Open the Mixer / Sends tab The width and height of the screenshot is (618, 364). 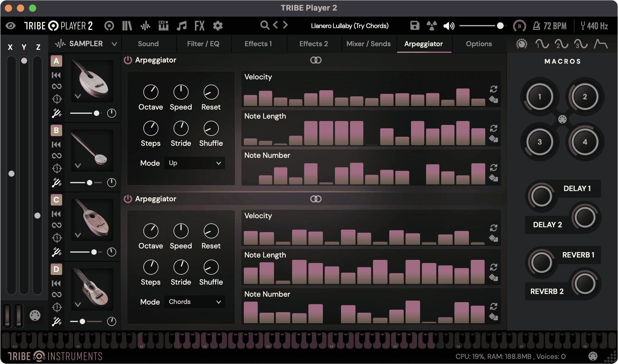[368, 44]
